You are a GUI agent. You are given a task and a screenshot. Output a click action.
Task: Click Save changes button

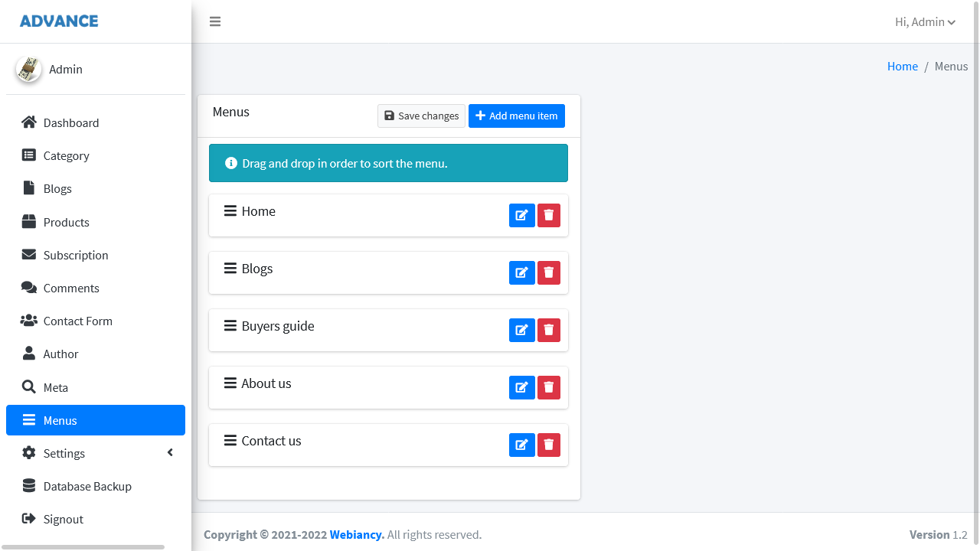point(421,116)
